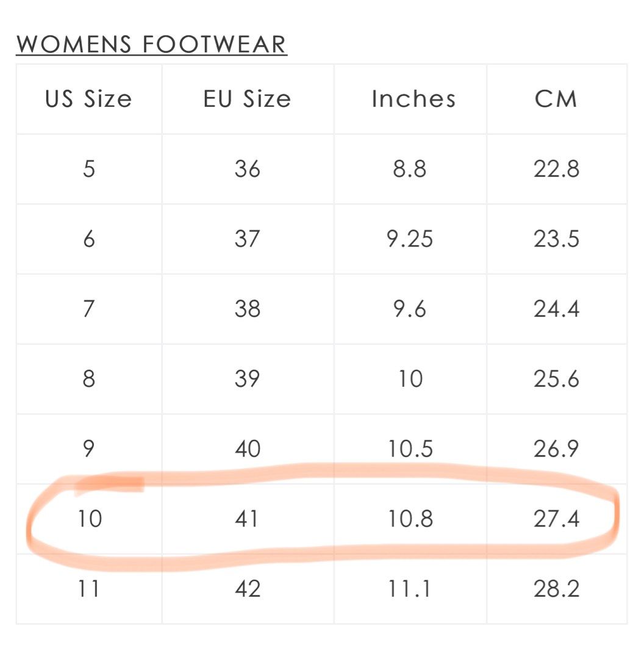The image size is (644, 659).
Task: Click the 9.6 inches cell
Action: (410, 309)
